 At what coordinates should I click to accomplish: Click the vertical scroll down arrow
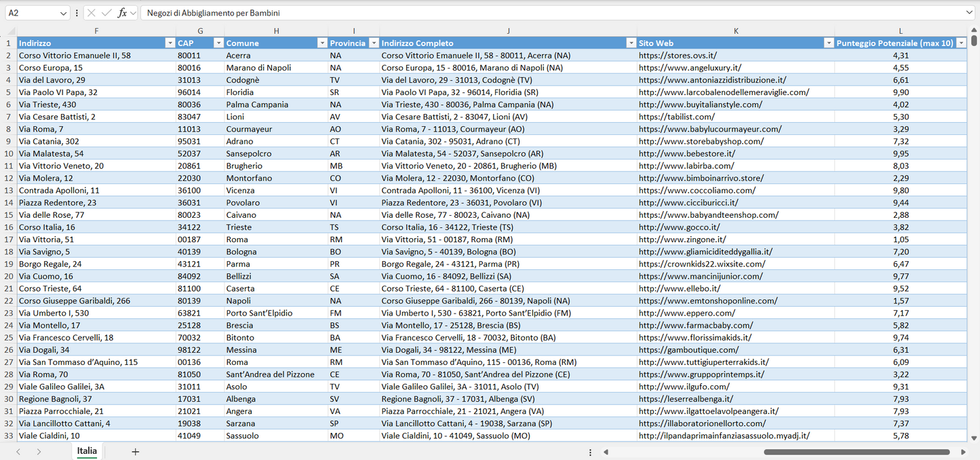coord(974,438)
